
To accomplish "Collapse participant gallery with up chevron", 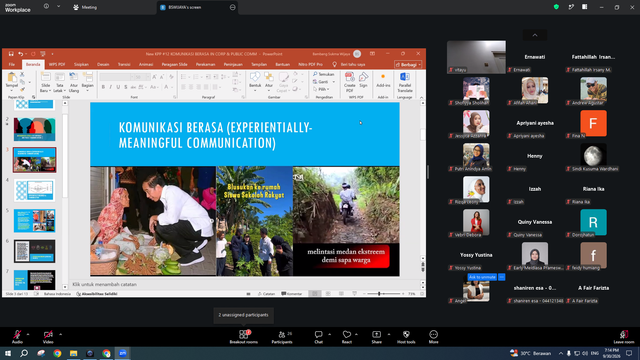I will tap(535, 35).
